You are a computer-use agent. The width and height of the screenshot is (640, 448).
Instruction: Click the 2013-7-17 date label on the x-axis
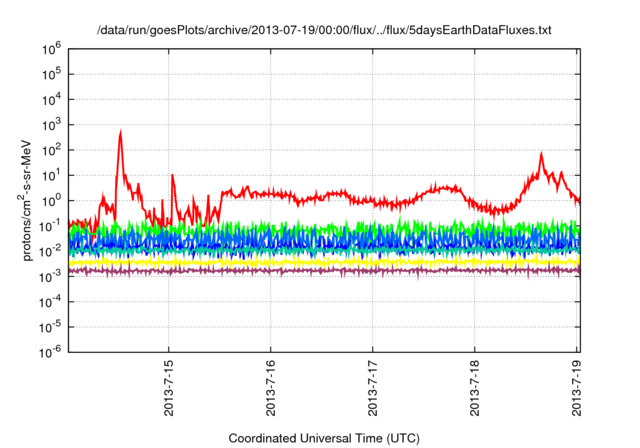373,388
